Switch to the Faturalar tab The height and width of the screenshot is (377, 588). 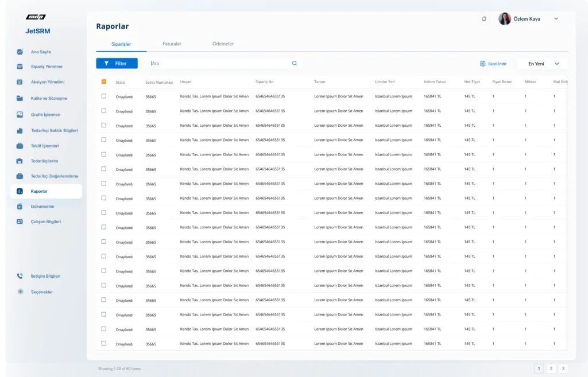pyautogui.click(x=172, y=44)
